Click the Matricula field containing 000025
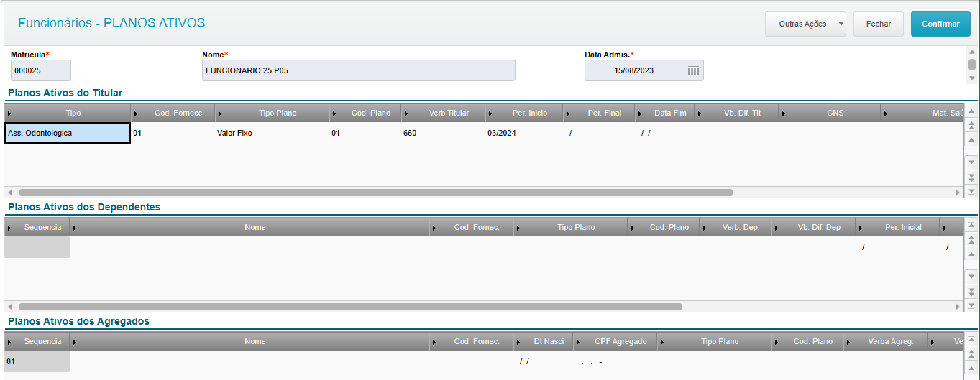This screenshot has width=980, height=380. coord(41,70)
